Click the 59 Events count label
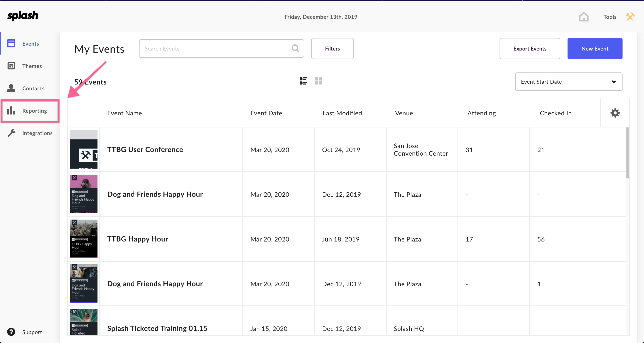644x343 pixels. [x=90, y=82]
